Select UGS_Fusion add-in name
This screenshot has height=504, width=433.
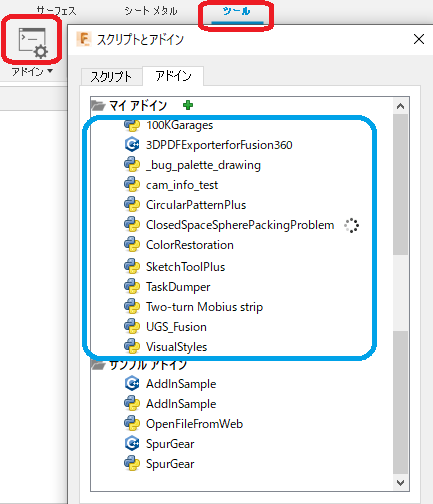(x=176, y=327)
